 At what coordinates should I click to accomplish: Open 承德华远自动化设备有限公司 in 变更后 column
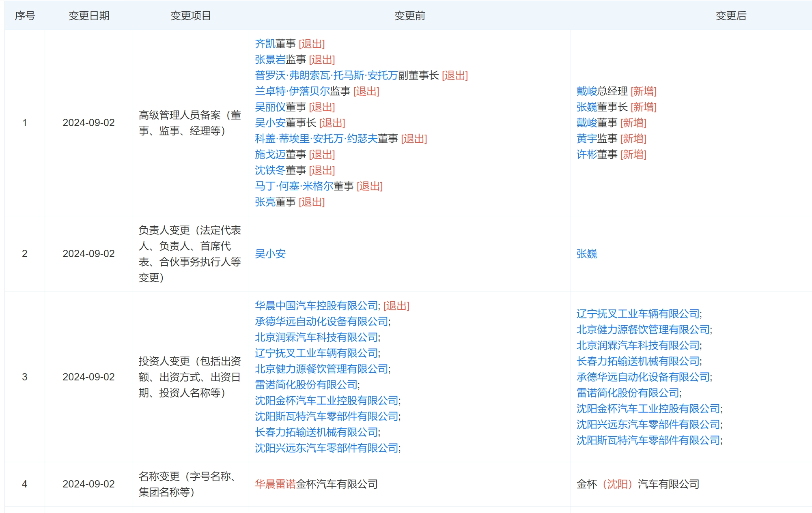click(x=644, y=377)
